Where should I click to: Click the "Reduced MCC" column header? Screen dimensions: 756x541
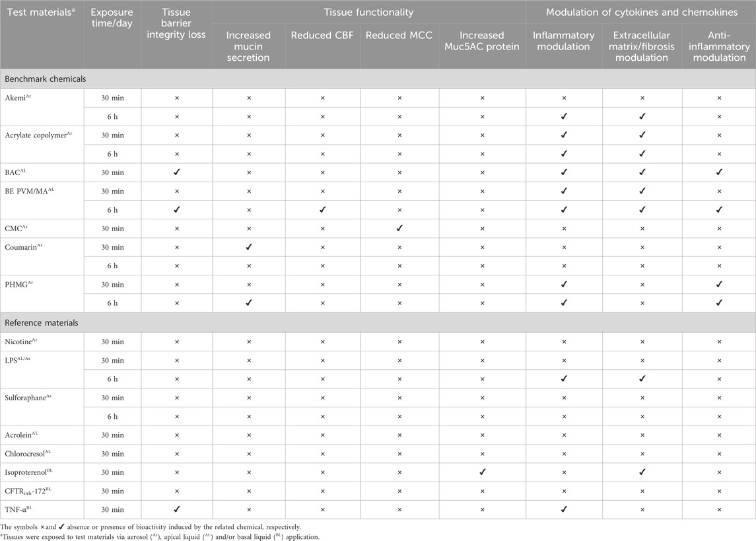click(399, 35)
